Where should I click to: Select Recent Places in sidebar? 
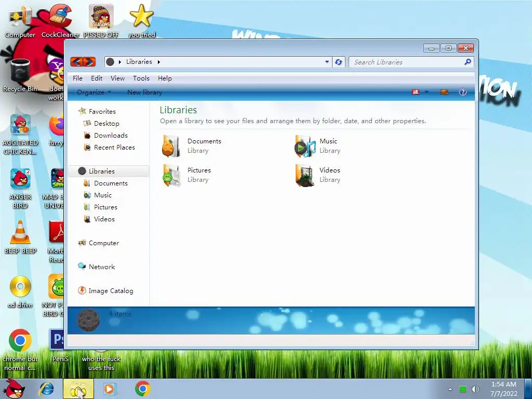click(114, 147)
